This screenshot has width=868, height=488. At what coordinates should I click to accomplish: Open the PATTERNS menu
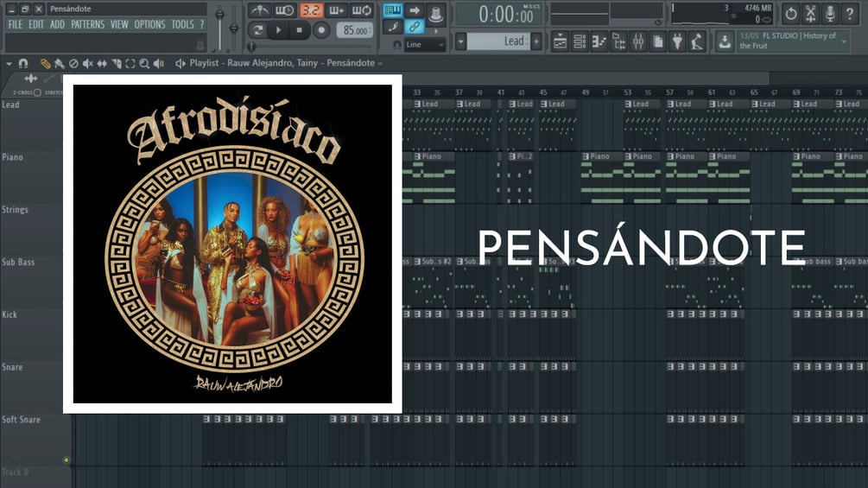[87, 25]
